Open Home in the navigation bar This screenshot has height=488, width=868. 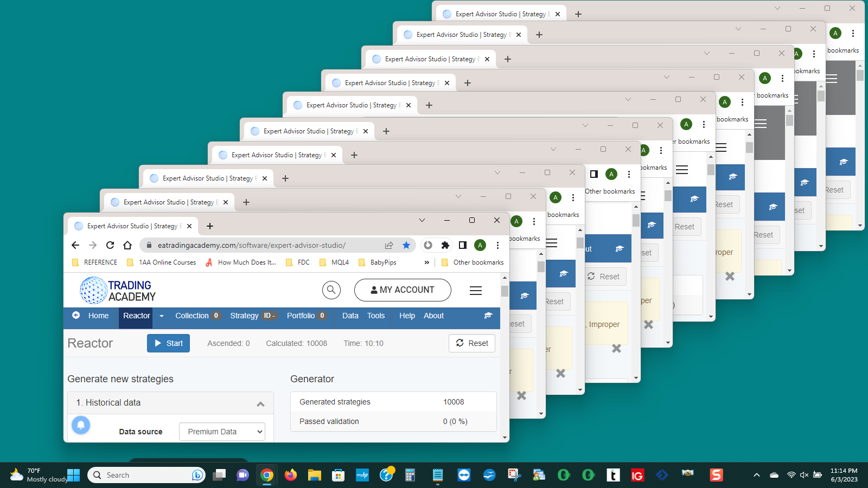pyautogui.click(x=98, y=316)
